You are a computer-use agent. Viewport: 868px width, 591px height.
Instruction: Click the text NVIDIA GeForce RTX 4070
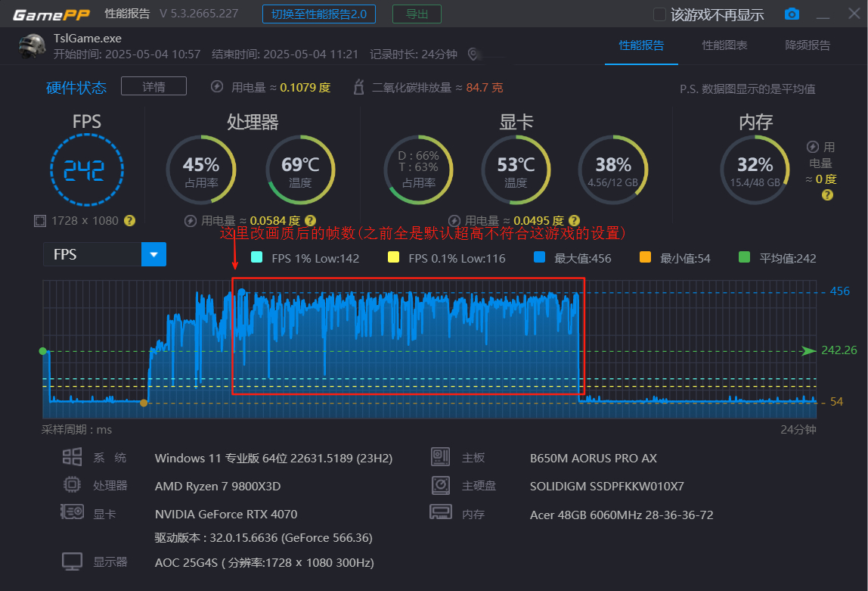coord(226,514)
